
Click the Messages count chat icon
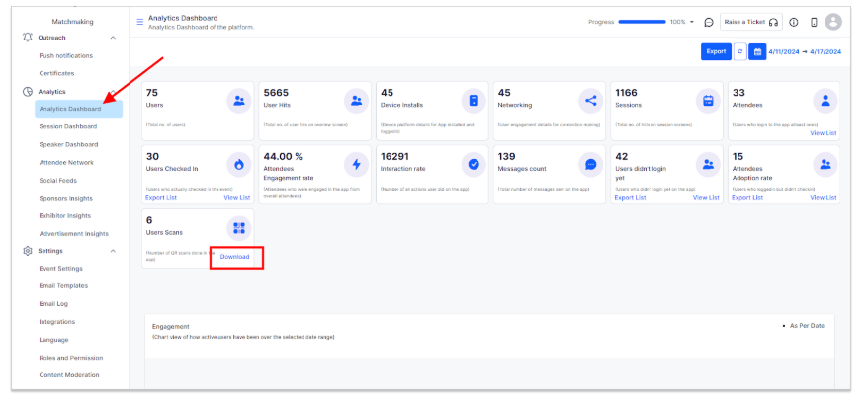coord(591,165)
